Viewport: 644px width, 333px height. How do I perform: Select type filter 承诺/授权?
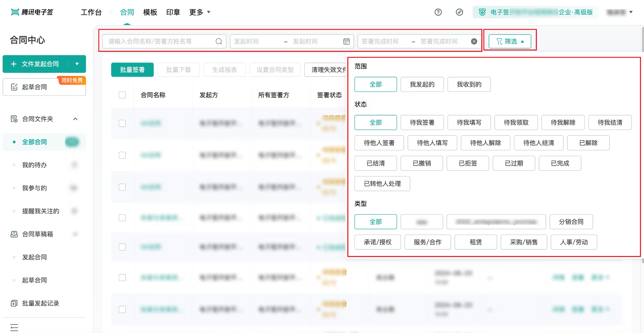click(377, 242)
